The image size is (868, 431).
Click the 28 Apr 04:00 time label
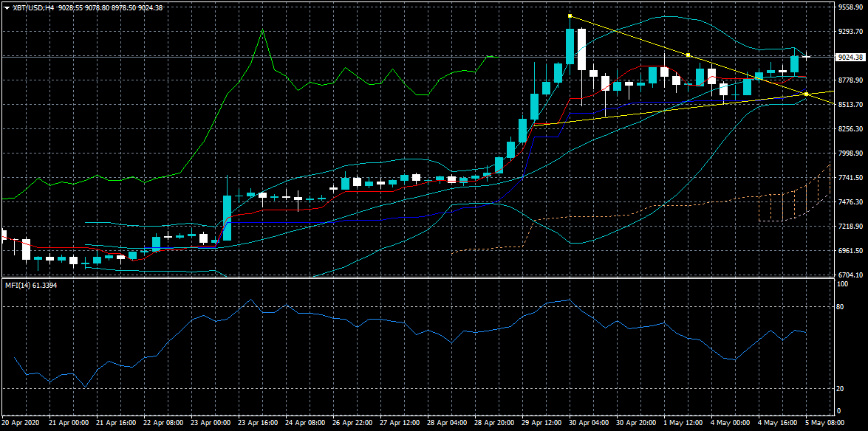click(x=447, y=422)
